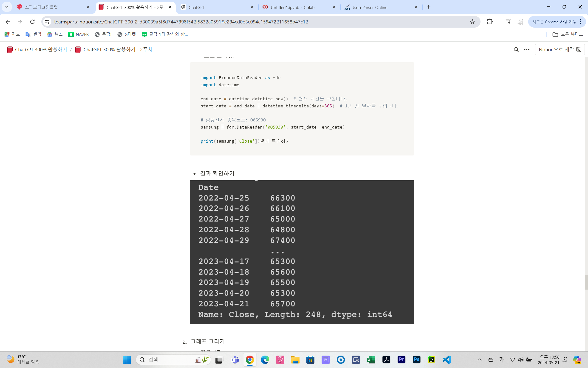Open a new browser tab
Image resolution: width=588 pixels, height=368 pixels.
pos(429,7)
